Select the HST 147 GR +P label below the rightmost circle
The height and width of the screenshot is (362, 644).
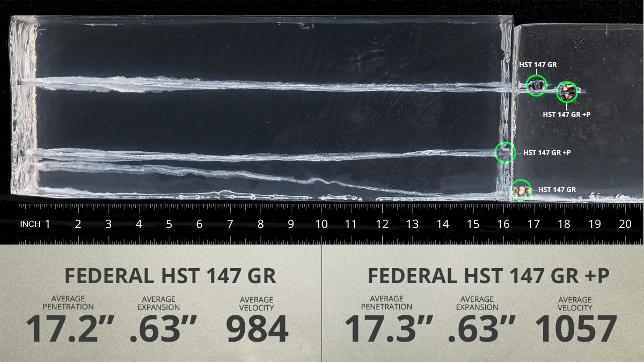[566, 114]
